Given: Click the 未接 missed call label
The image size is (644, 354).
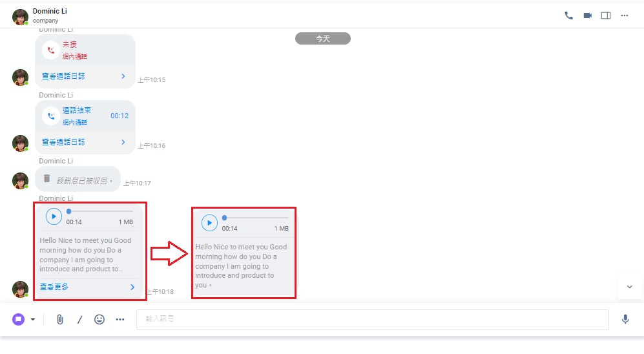Looking at the screenshot, I should [x=69, y=45].
